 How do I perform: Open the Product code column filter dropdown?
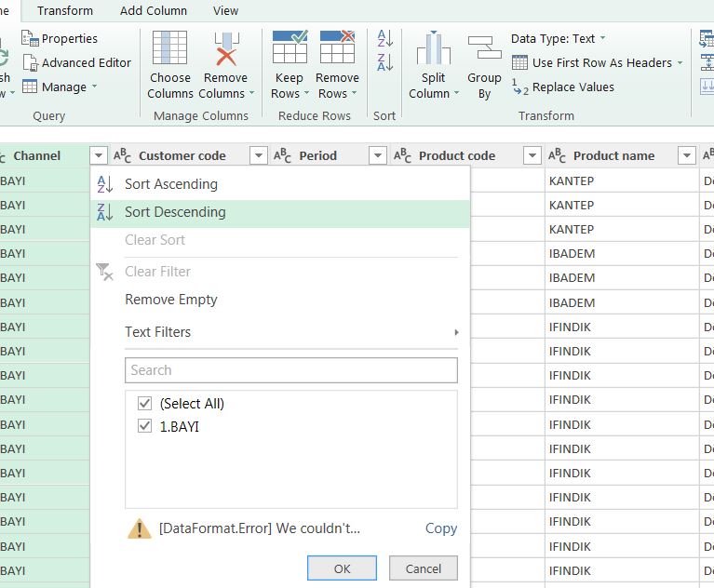click(x=532, y=155)
